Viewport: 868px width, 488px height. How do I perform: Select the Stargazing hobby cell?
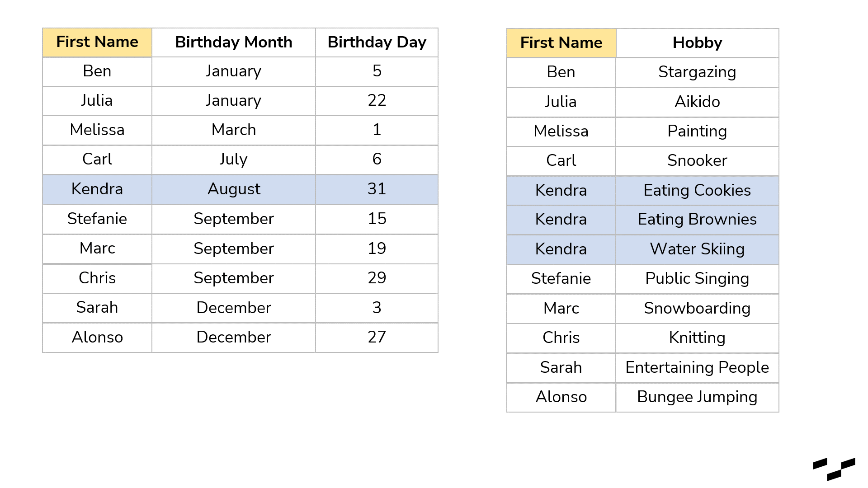pyautogui.click(x=697, y=72)
